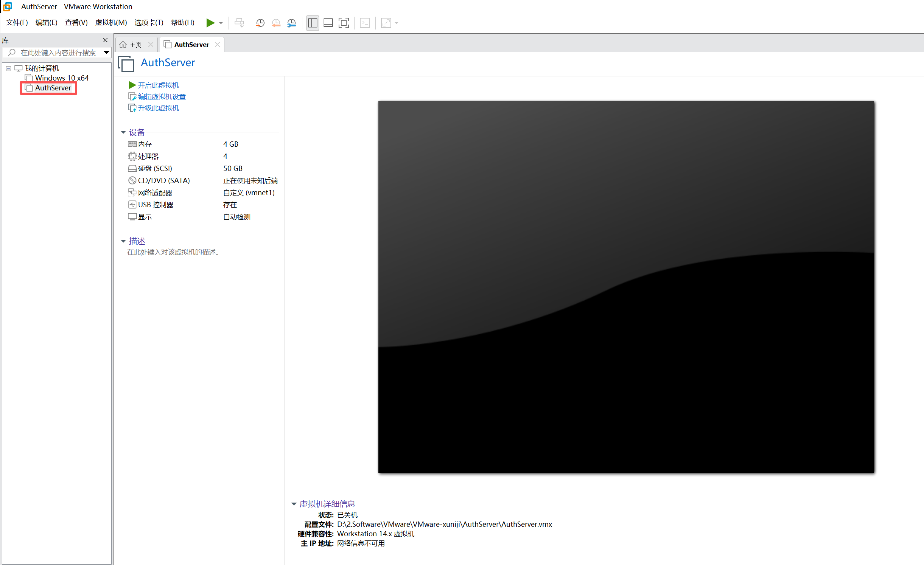The height and width of the screenshot is (565, 924).
Task: Take a snapshot using clock icon
Action: point(260,23)
